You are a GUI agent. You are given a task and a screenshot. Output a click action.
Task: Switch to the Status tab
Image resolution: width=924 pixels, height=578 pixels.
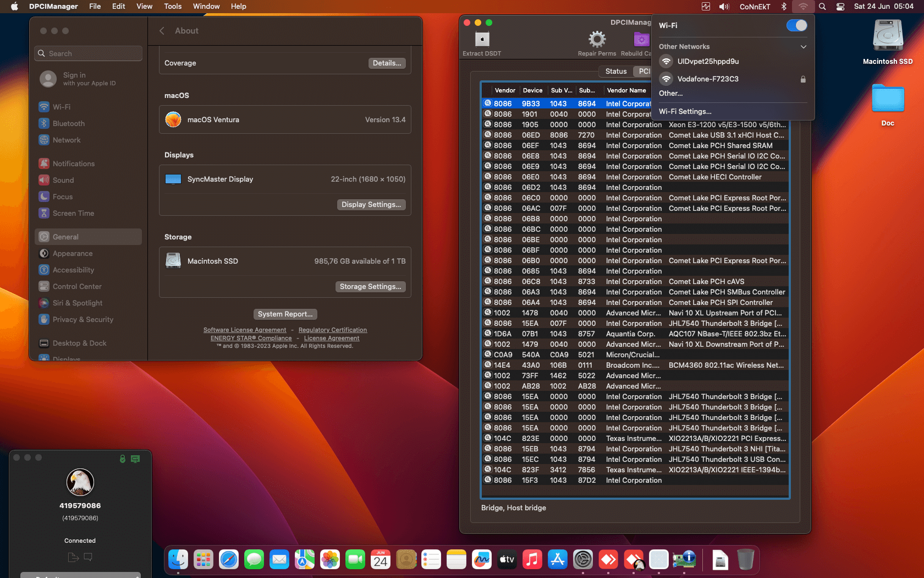tap(615, 72)
